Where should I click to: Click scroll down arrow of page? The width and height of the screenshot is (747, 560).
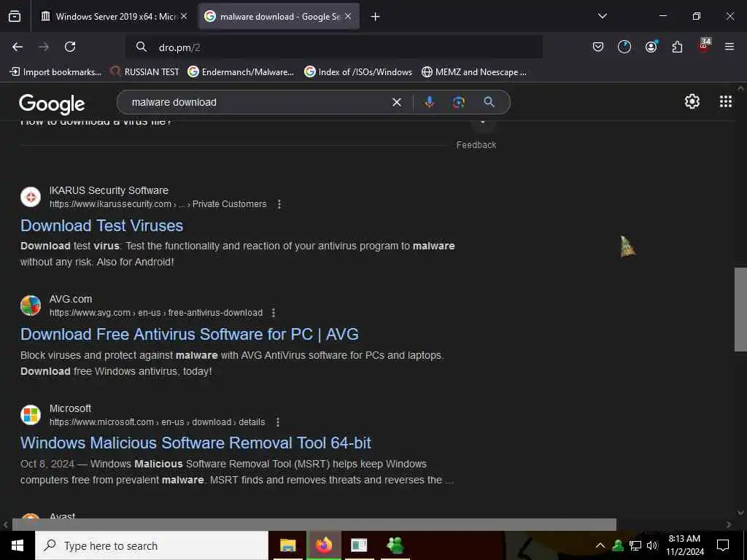click(740, 513)
